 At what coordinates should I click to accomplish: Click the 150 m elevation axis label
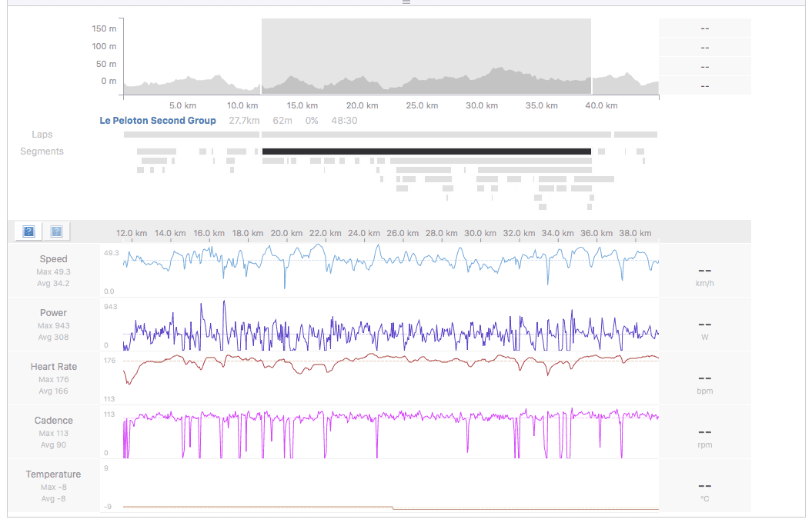click(104, 29)
